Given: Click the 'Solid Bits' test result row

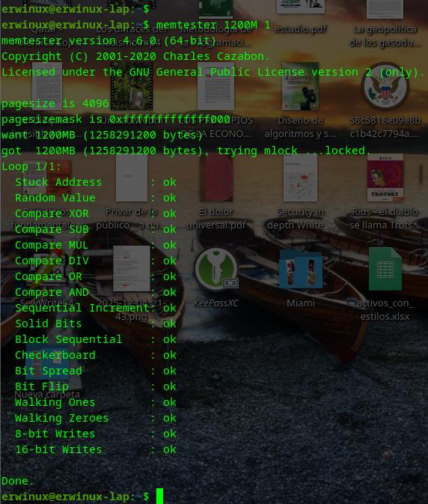Looking at the screenshot, I should pyautogui.click(x=96, y=324).
